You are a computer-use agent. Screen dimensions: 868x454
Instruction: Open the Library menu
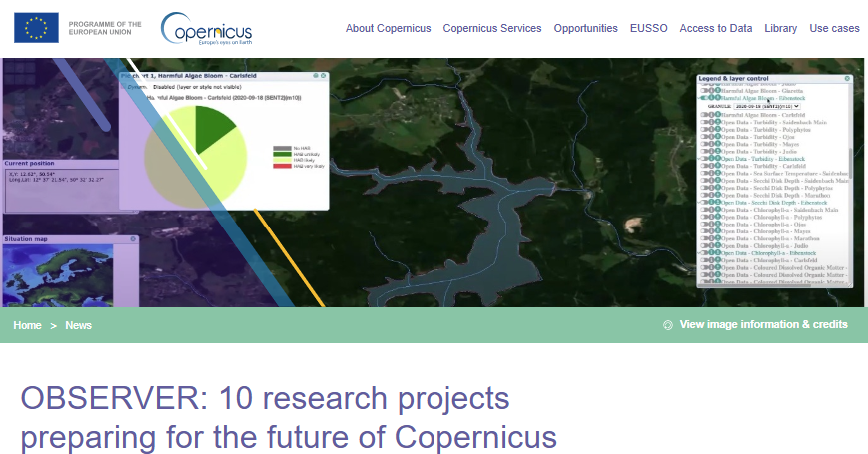pos(780,28)
